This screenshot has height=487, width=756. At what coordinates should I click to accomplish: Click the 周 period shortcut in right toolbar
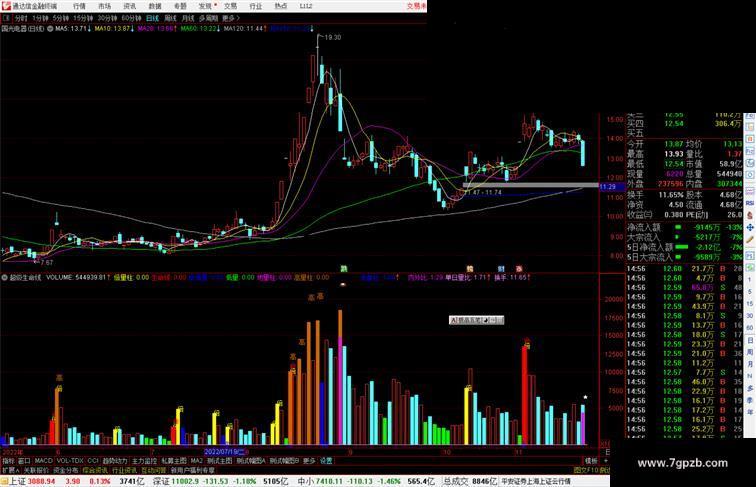point(750,352)
